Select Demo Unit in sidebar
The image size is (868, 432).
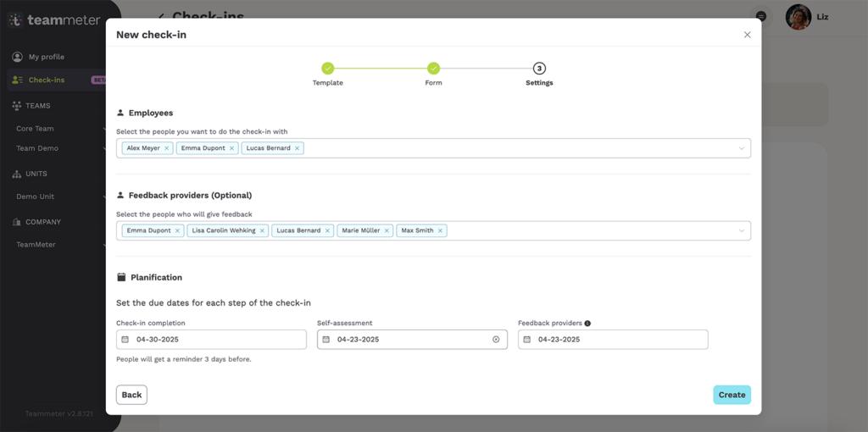[36, 197]
